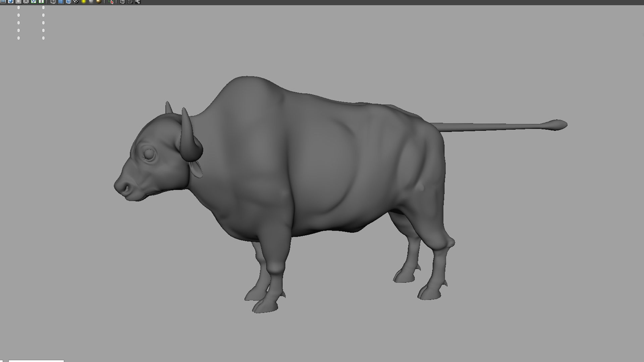
Task: Toggle the Safe Action green-framed icon
Action: pyautogui.click(x=34, y=1)
